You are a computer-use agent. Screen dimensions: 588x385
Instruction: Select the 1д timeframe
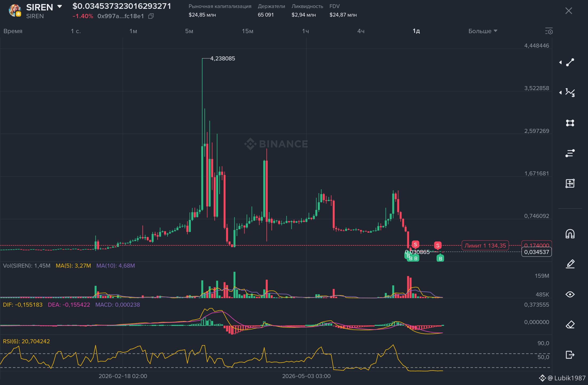pos(416,31)
